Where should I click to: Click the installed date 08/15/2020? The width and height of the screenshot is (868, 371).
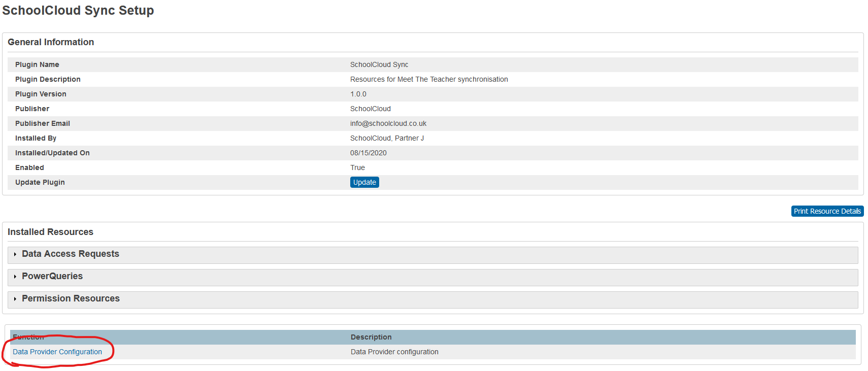point(369,153)
